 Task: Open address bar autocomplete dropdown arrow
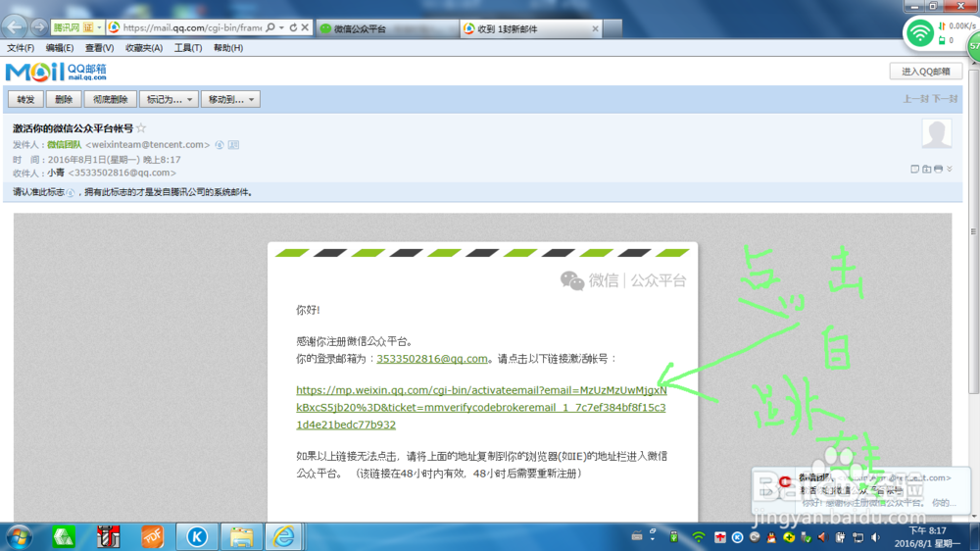click(282, 27)
